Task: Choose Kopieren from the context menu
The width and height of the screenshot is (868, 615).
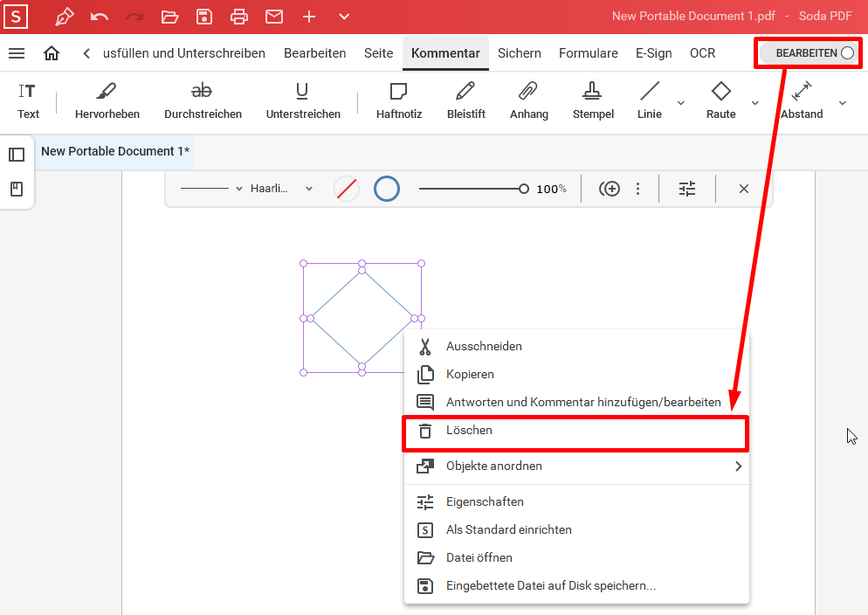Action: coord(576,374)
